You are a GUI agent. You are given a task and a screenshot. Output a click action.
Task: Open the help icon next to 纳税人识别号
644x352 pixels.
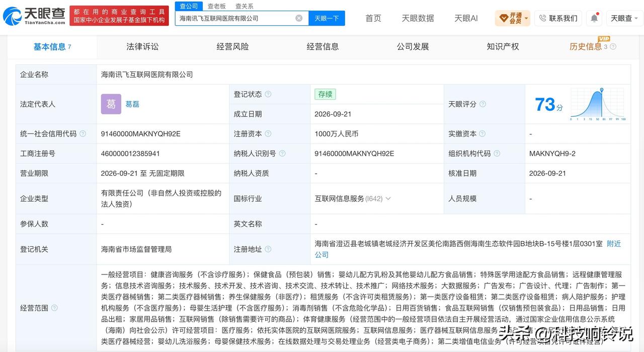pyautogui.click(x=282, y=153)
